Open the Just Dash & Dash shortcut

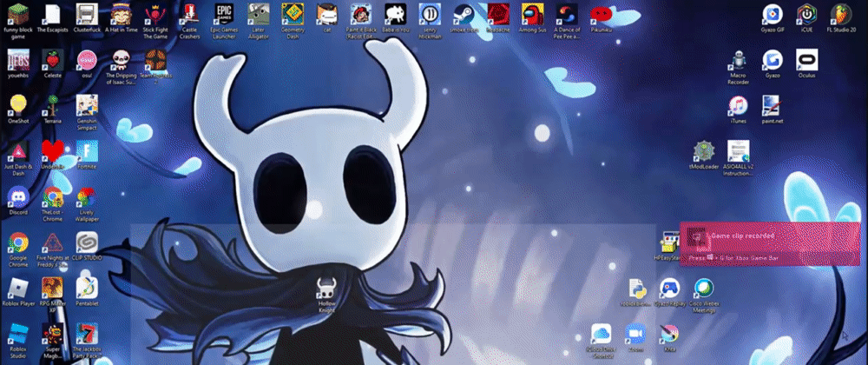(18, 158)
